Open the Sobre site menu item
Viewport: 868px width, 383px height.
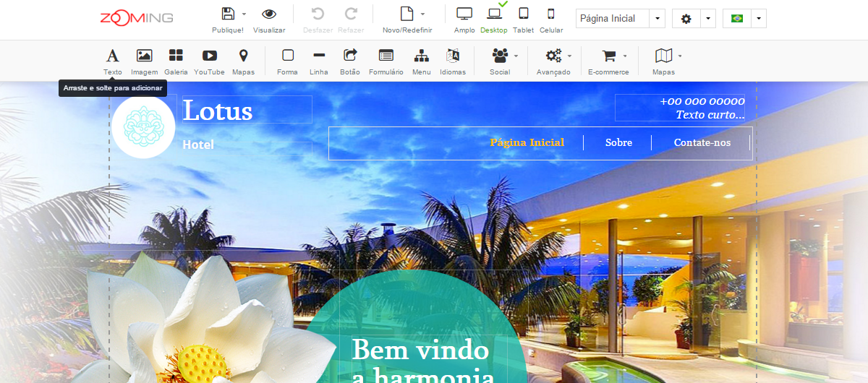click(x=618, y=142)
